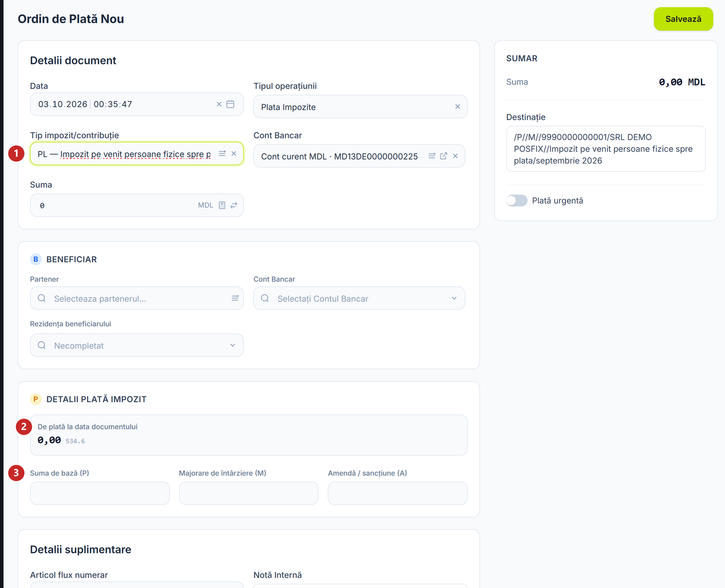The image size is (725, 588).
Task: Open list icon in Tip impozit/contribuție field
Action: click(x=222, y=153)
